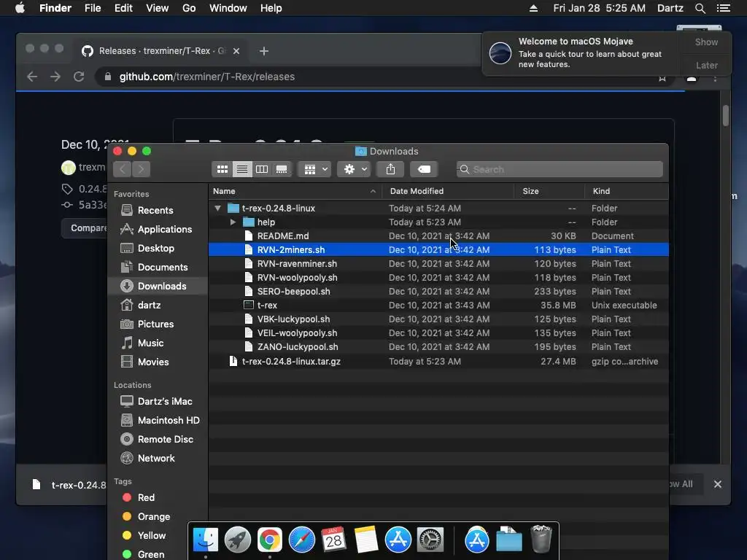Go back in Finder window
This screenshot has height=560, width=747.
(123, 168)
